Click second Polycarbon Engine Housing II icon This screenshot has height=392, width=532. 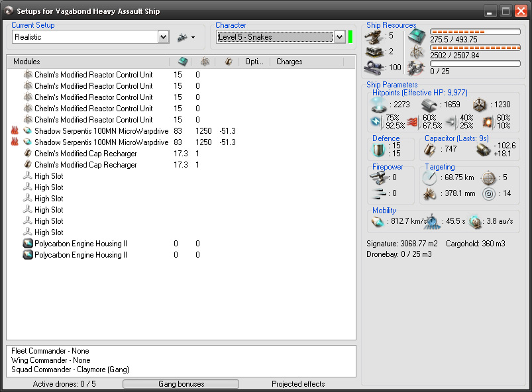[x=27, y=255]
